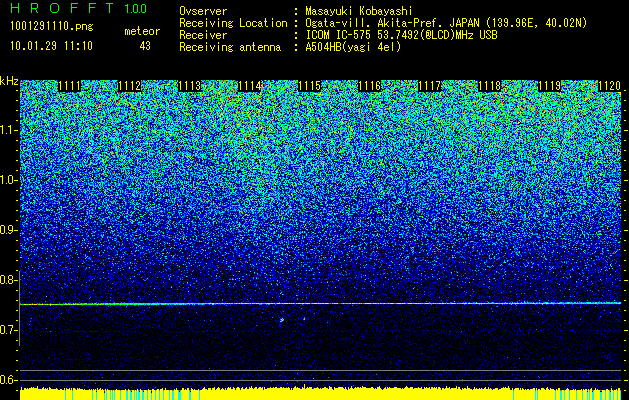Click the 1119 time marker
The width and height of the screenshot is (629, 400).
(x=549, y=86)
